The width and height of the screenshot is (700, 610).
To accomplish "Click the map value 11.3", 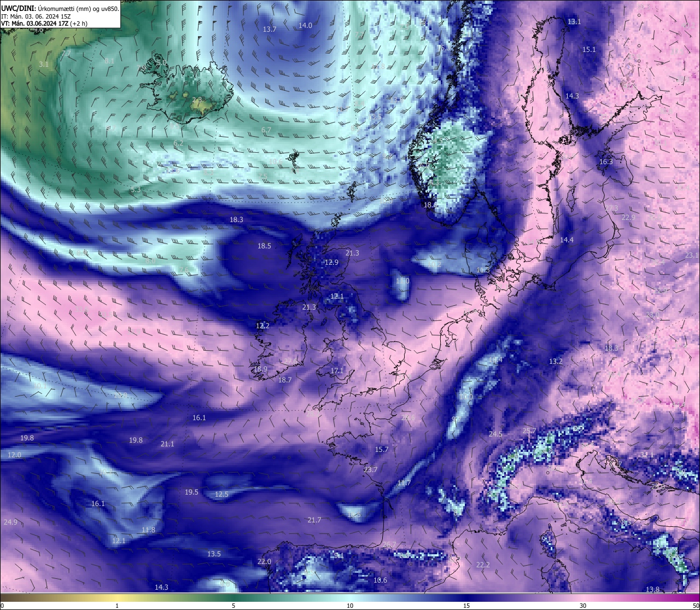I will [483, 270].
